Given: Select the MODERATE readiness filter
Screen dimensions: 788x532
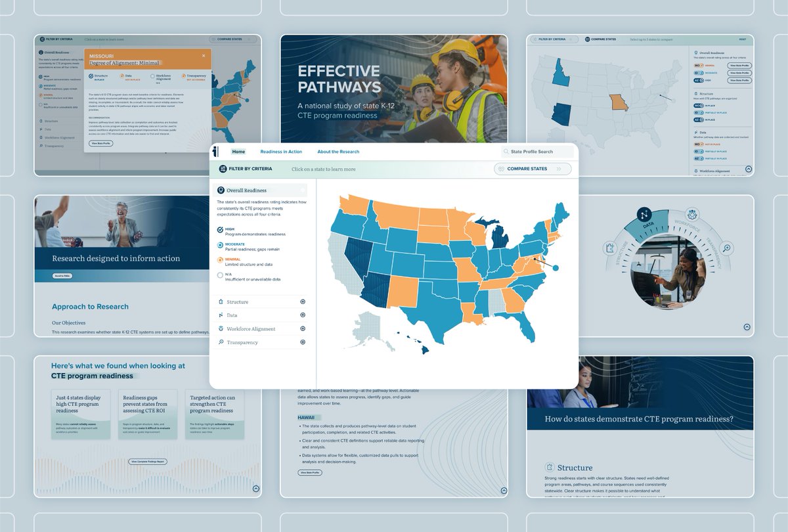Looking at the screenshot, I should coord(220,245).
